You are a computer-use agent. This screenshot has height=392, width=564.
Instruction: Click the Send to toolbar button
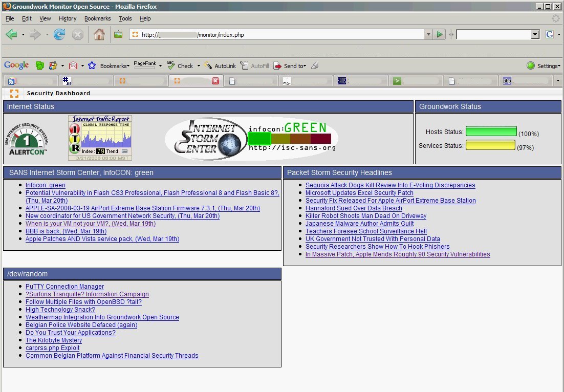[x=290, y=66]
